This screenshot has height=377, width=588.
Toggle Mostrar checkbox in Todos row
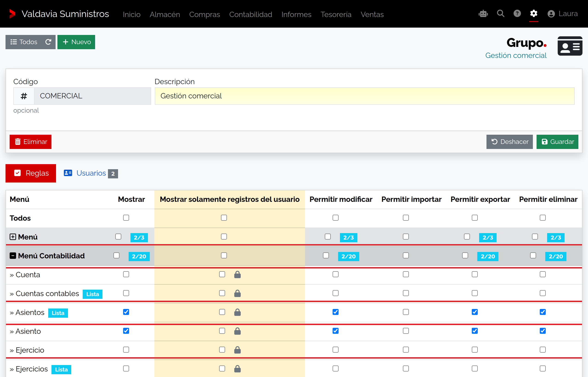click(126, 218)
